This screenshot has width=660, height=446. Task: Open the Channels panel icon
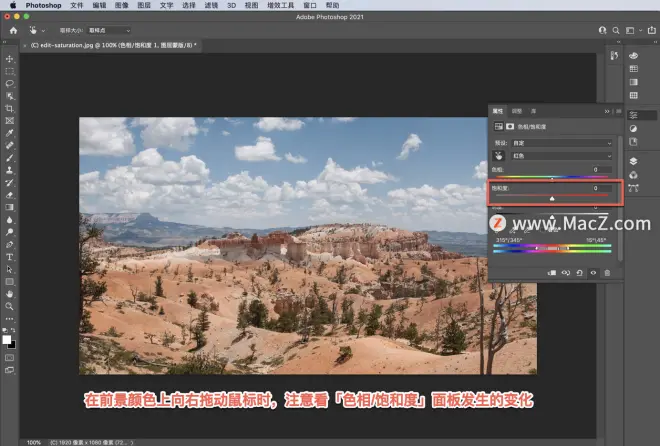pos(633,175)
